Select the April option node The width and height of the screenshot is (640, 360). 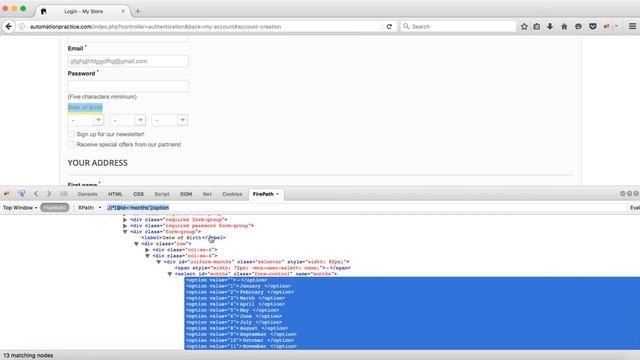tap(236, 304)
